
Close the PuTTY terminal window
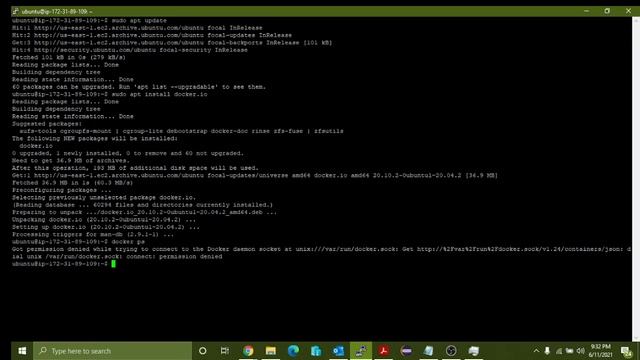point(628,11)
